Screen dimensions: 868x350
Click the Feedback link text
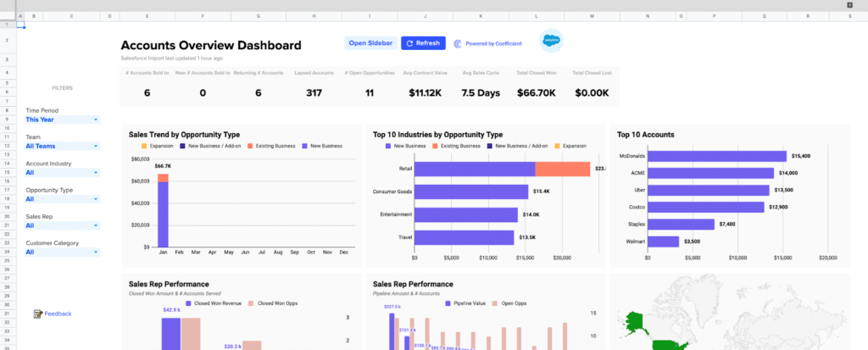pos(58,314)
